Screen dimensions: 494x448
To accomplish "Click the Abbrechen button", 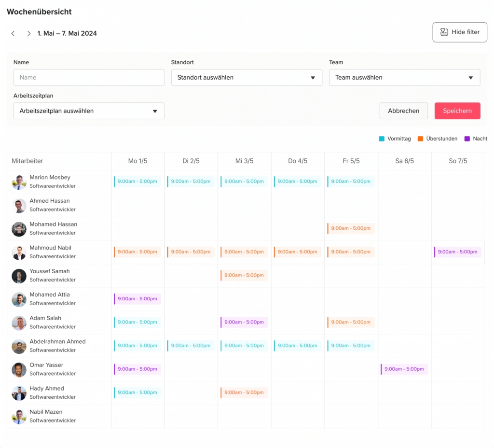I will point(403,111).
